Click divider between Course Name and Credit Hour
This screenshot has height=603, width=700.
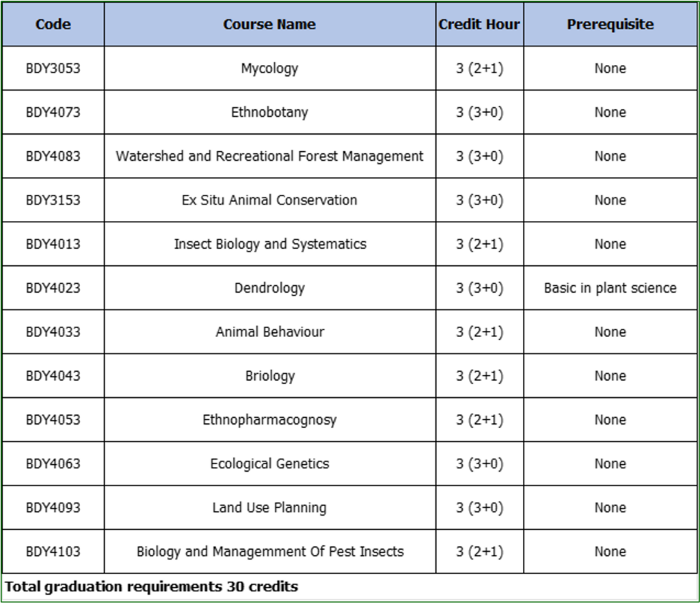pos(435,25)
